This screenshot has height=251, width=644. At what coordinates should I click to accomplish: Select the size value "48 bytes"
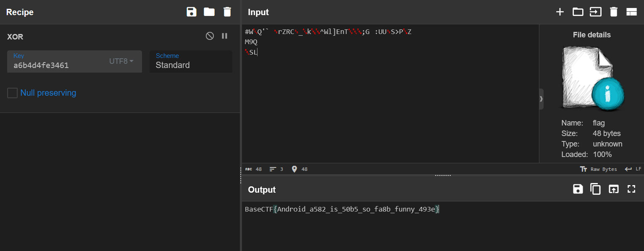607,133
